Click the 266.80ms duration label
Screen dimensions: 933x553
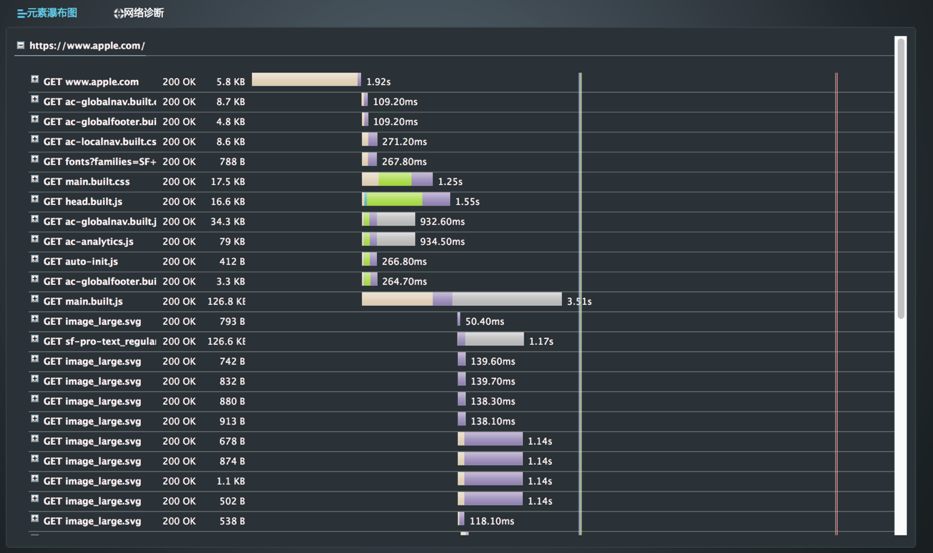(404, 261)
